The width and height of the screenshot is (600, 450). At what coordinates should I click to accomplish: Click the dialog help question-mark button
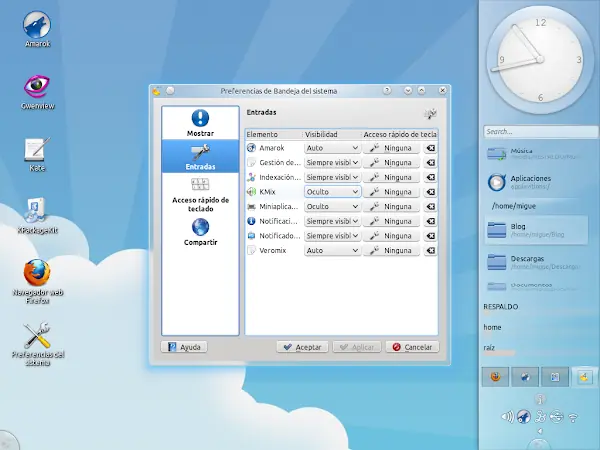(387, 91)
